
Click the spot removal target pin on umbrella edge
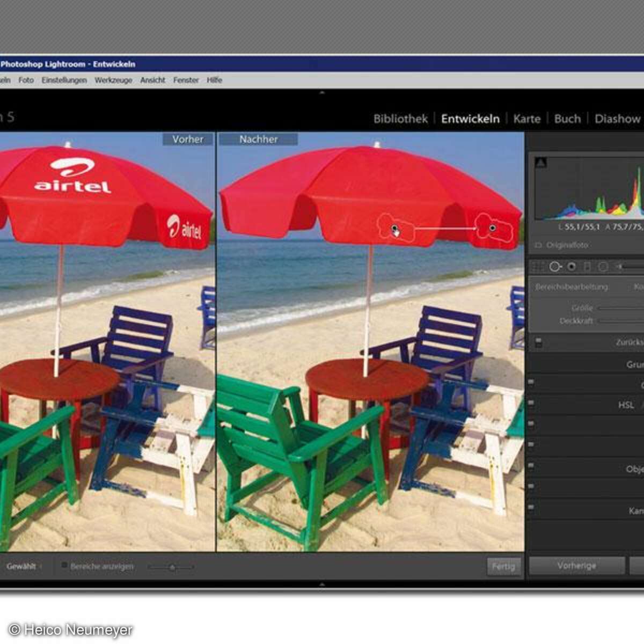[x=493, y=228]
